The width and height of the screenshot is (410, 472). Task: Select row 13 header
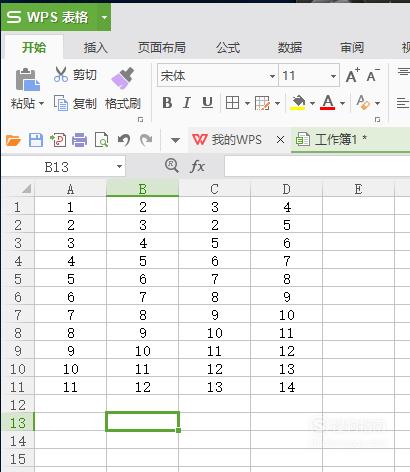(17, 423)
